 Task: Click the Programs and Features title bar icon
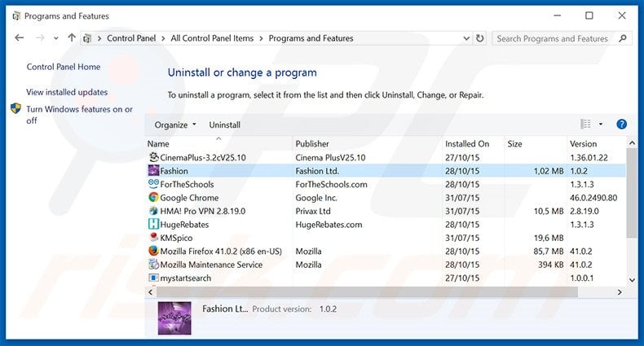click(x=16, y=16)
